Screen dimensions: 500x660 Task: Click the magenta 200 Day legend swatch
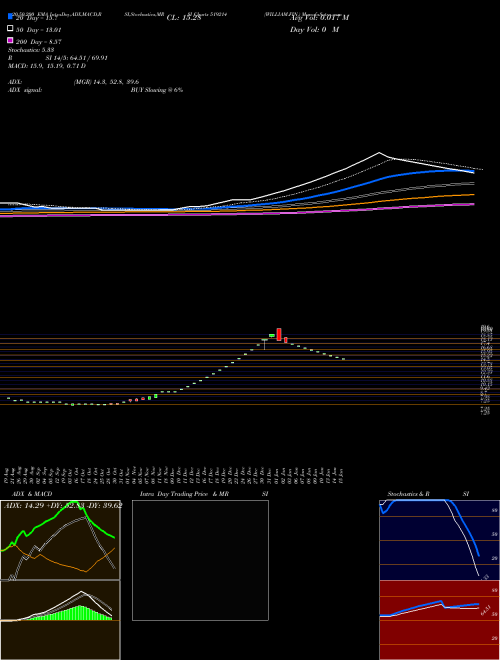point(10,40)
